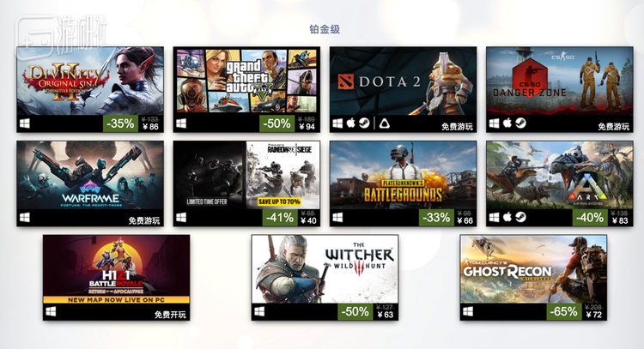Screen dimensions: 644x349
Task: Click the Windows icon under Divinity Original Sin II
Action: (25, 123)
